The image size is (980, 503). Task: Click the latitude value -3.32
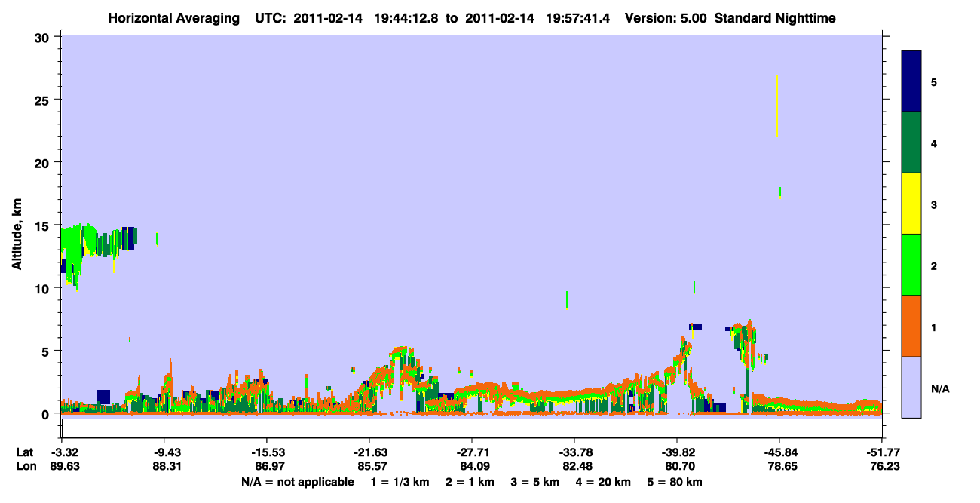pyautogui.click(x=64, y=452)
